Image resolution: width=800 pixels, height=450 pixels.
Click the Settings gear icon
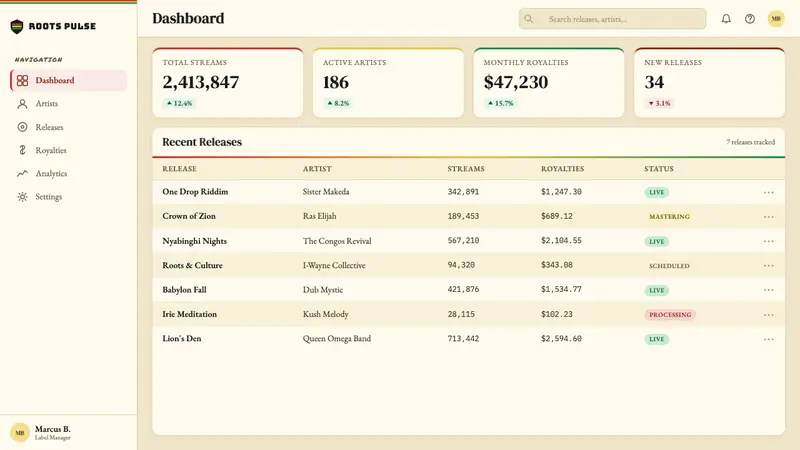pyautogui.click(x=22, y=196)
